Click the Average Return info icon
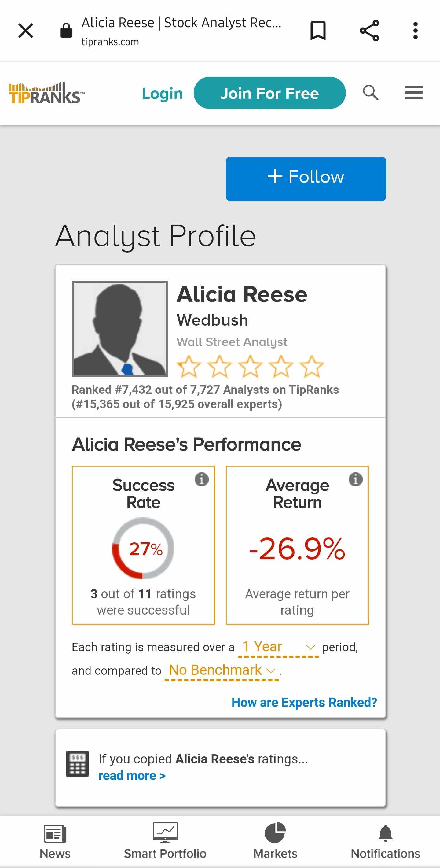Screen dimensions: 440x868 355,479
